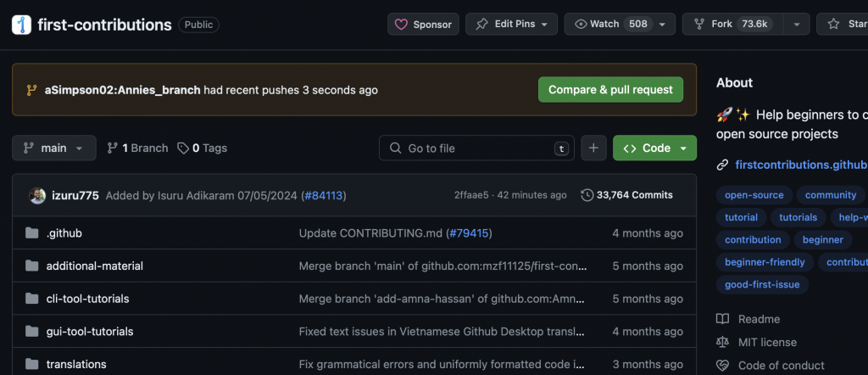The width and height of the screenshot is (868, 375).
Task: Select the beginner-friendly topic tag
Action: (765, 262)
